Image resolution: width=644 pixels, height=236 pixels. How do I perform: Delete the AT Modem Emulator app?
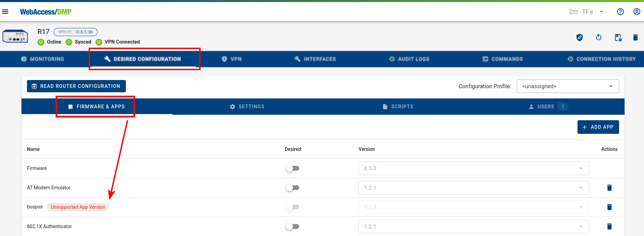609,188
